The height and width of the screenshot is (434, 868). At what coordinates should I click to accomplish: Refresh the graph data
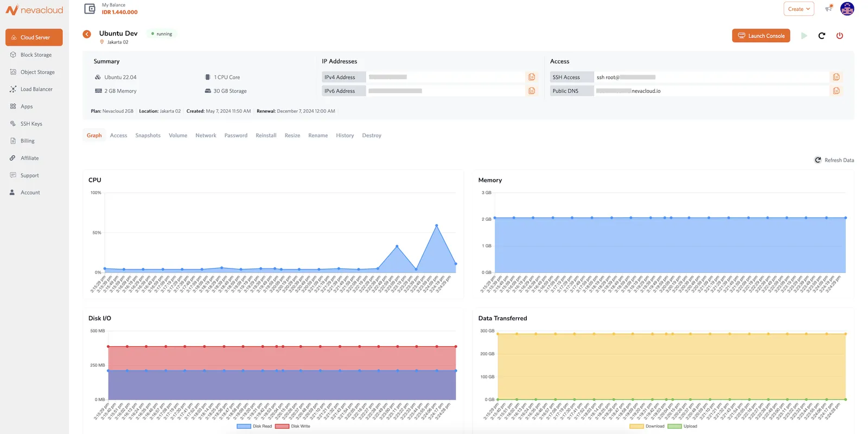pos(834,160)
